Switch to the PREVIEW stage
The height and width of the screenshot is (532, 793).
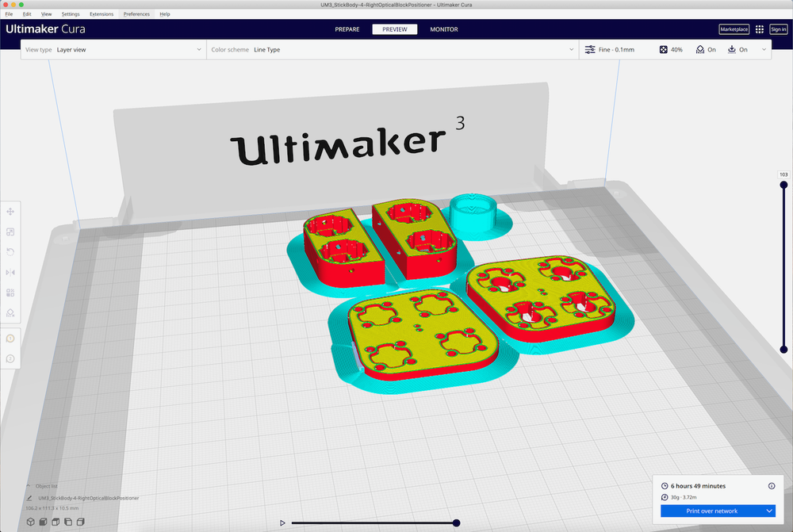[x=394, y=29]
